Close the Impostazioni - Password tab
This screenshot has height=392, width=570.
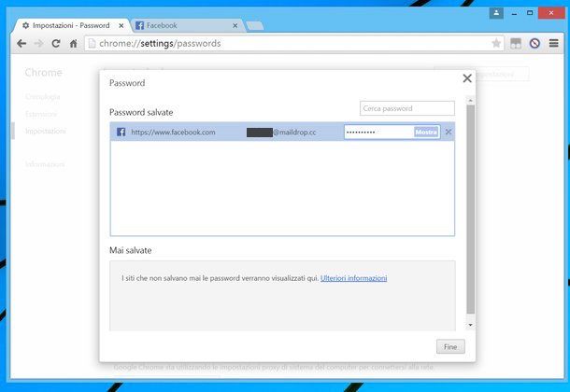tap(121, 26)
